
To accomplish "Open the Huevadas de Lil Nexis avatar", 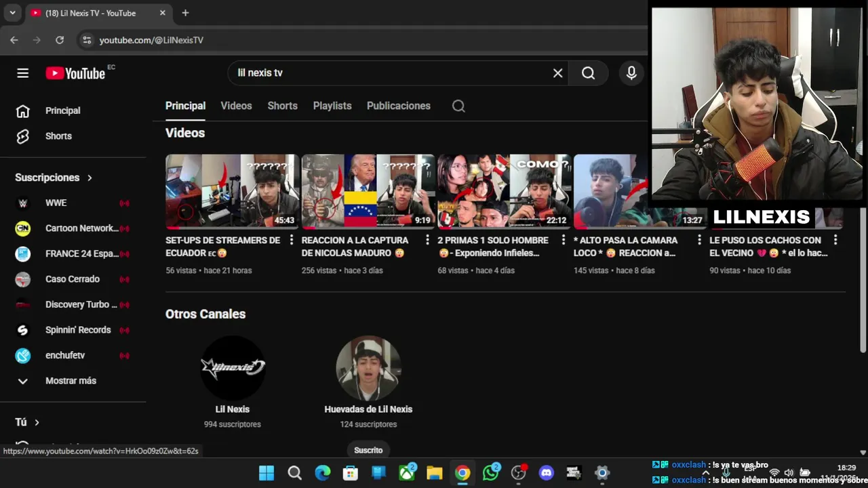I will [368, 368].
